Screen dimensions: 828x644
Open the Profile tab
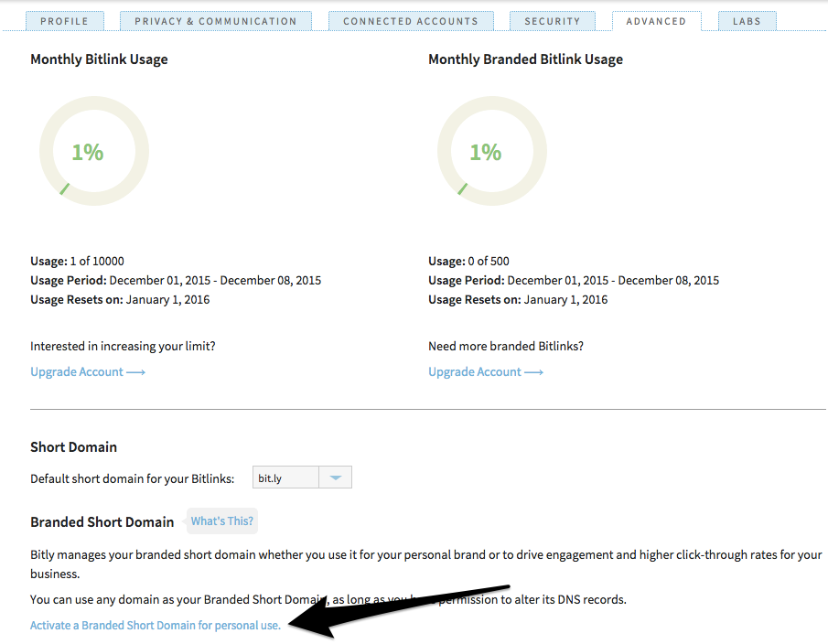pos(64,21)
